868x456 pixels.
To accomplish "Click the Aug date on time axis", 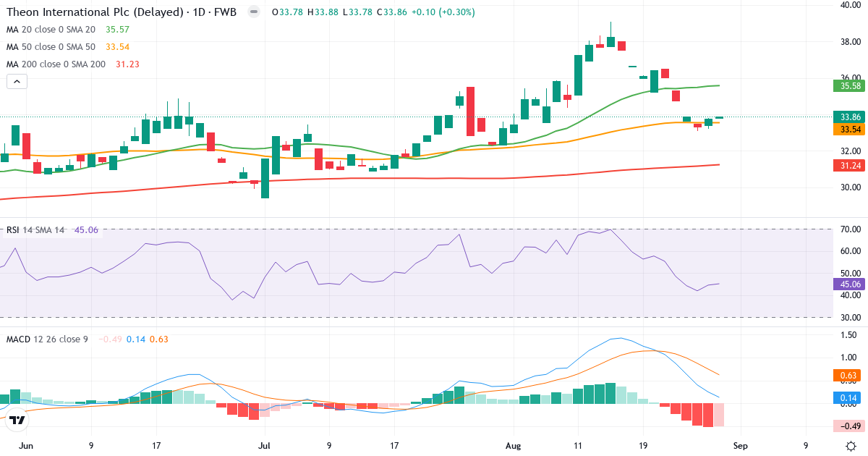I will 514,446.
